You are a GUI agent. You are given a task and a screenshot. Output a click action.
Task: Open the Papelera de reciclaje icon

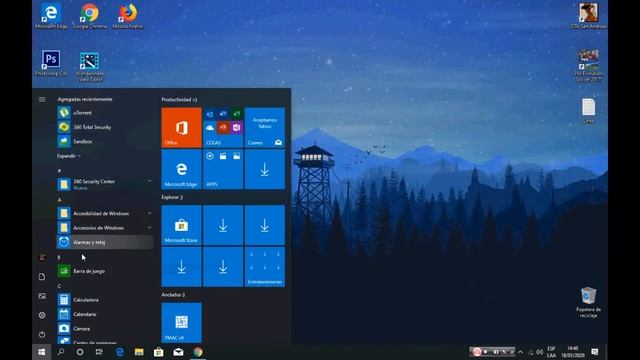[588, 302]
